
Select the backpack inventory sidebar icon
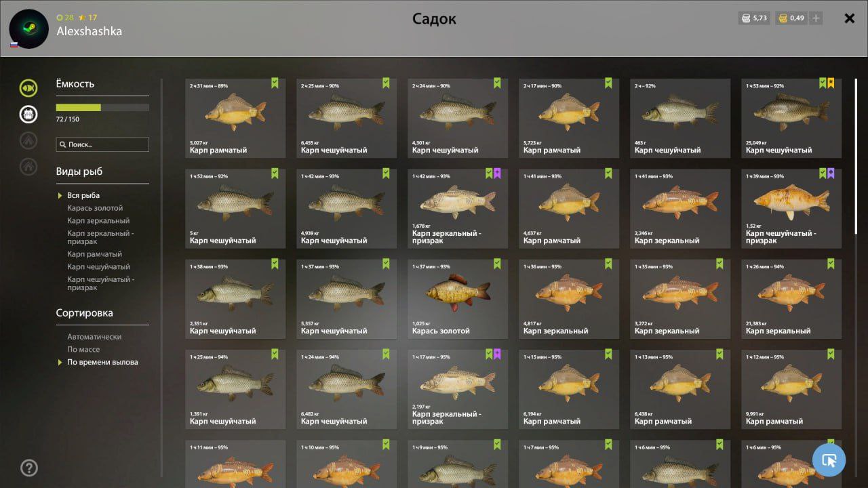tap(28, 114)
